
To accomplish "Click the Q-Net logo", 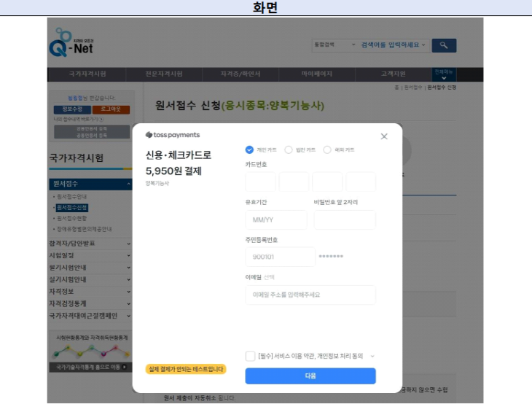I will pos(71,43).
